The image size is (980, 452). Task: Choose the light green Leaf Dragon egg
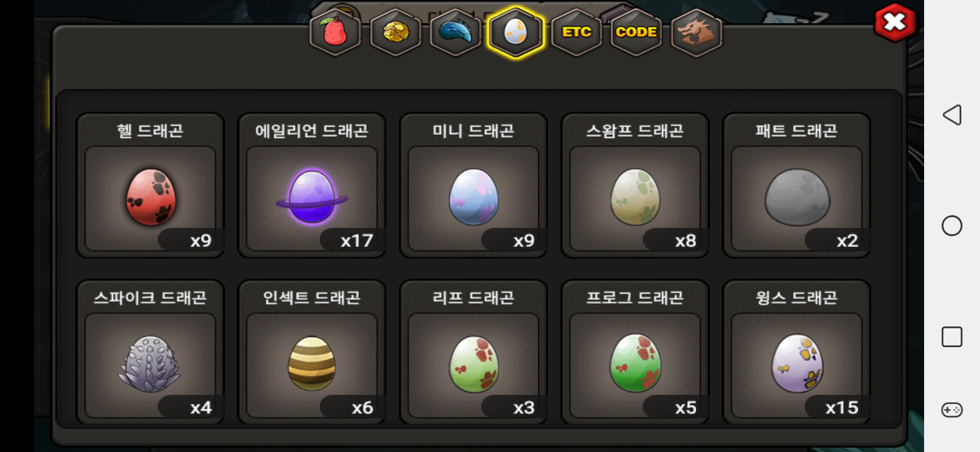point(474,352)
